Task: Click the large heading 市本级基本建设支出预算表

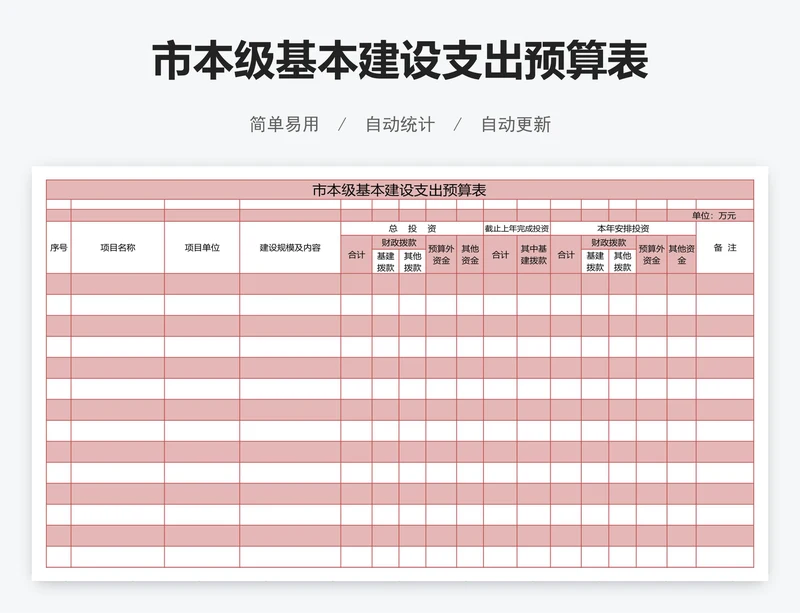Action: point(401,62)
